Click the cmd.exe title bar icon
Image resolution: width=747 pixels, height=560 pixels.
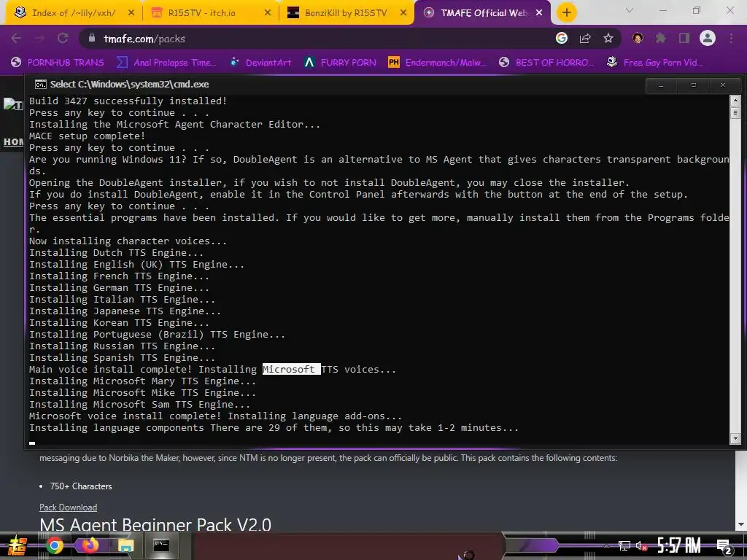[41, 85]
